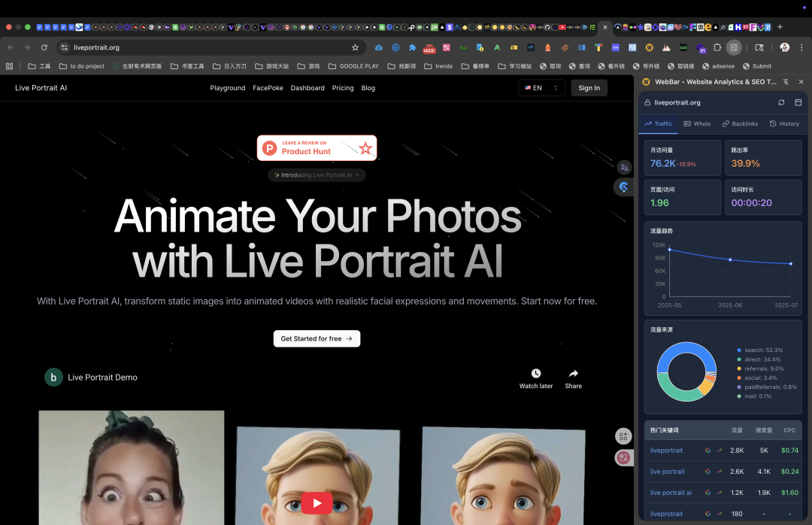Click the site info icon in address bar
812x525 pixels.
(64, 47)
